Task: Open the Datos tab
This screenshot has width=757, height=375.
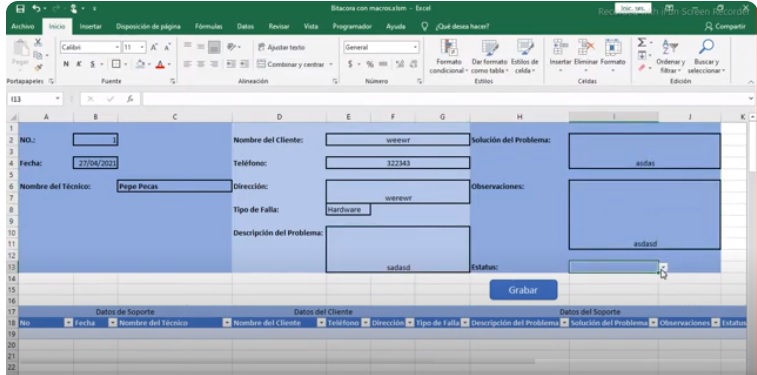Action: click(x=245, y=27)
